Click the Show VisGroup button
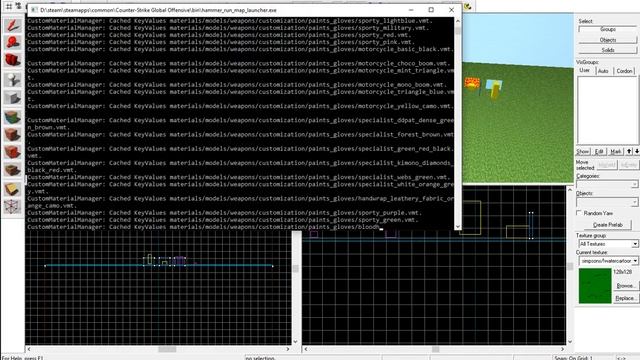This screenshot has height=360, width=640. (x=583, y=151)
